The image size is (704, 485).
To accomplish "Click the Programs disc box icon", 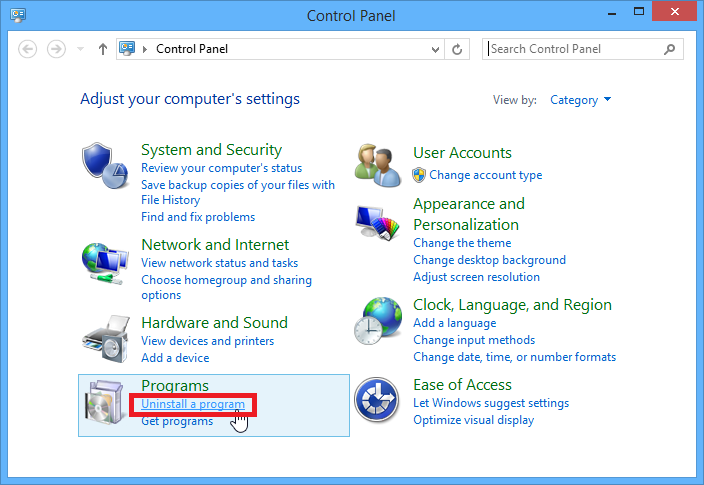I will point(105,402).
